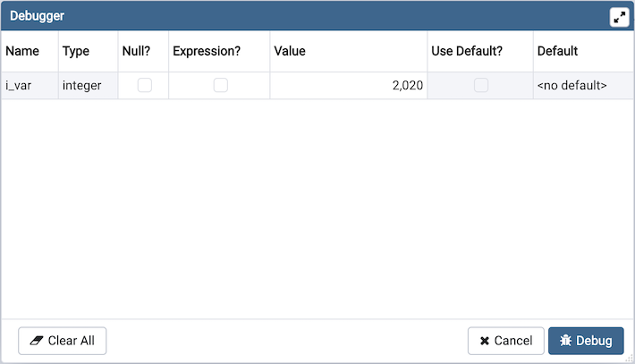This screenshot has height=364, width=635.
Task: Click the Null? column header
Action: pos(136,51)
